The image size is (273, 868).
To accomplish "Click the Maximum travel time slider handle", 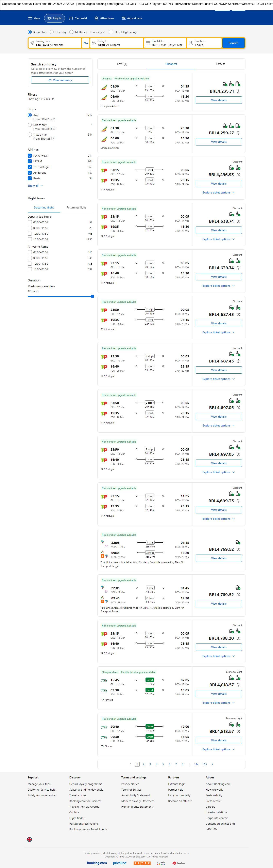I will click(x=92, y=296).
